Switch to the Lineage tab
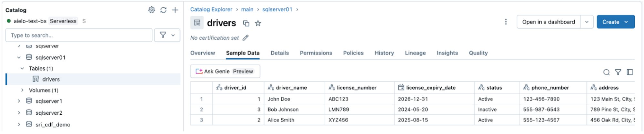 pyautogui.click(x=415, y=53)
